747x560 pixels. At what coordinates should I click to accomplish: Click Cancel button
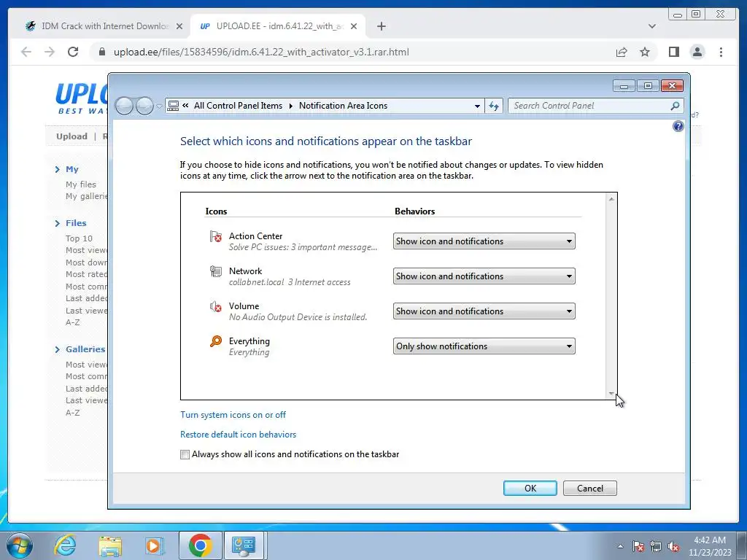tap(589, 488)
